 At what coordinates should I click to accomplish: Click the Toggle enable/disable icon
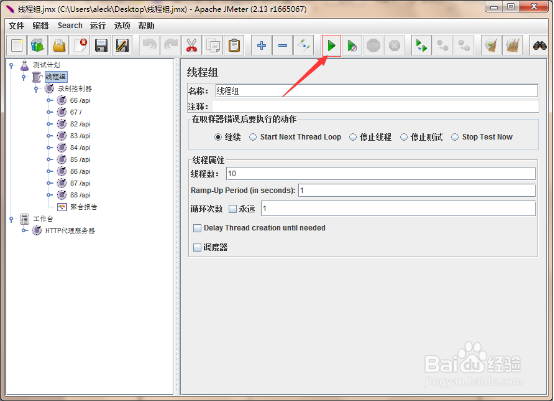pos(304,46)
